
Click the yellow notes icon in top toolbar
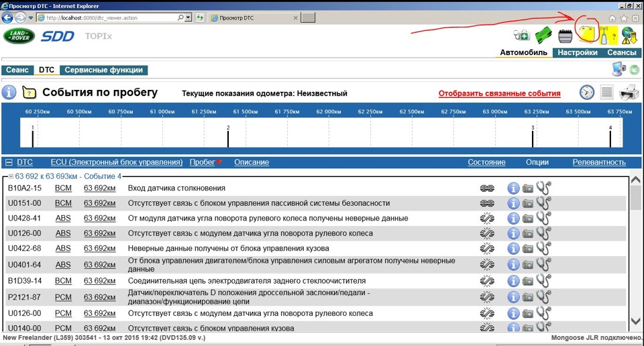pyautogui.click(x=588, y=33)
